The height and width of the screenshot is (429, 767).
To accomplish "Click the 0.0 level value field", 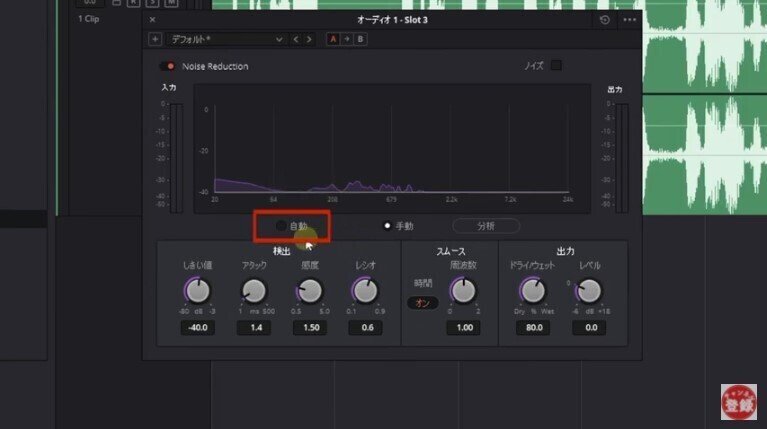I will pyautogui.click(x=589, y=327).
